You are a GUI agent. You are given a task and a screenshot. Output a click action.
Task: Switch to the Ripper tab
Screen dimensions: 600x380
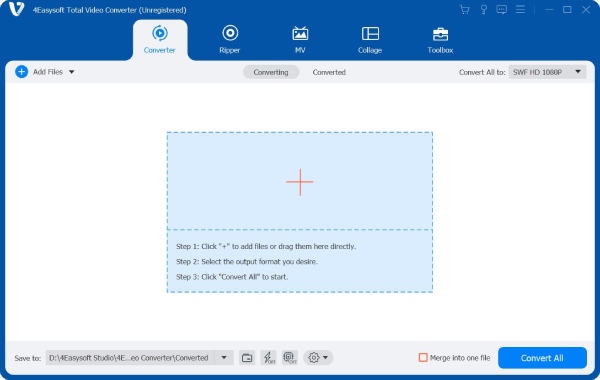coord(230,40)
